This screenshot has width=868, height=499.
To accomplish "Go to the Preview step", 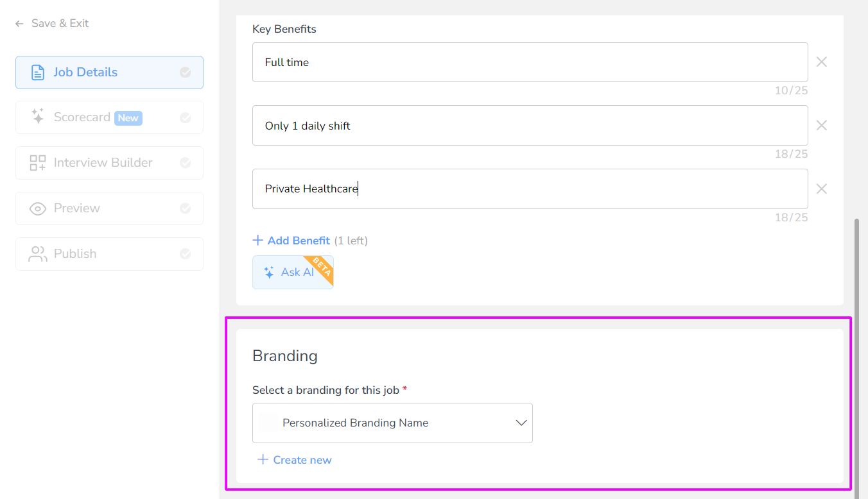I will (77, 208).
